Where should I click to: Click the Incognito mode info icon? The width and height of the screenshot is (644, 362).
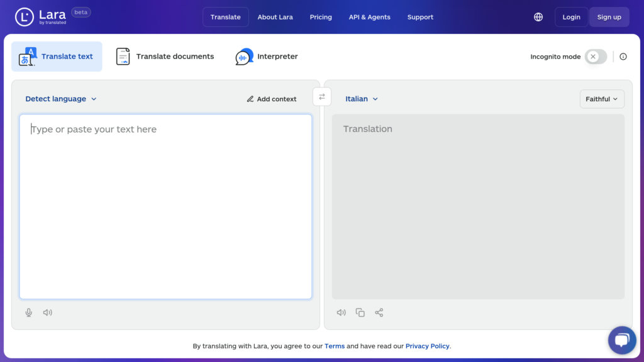[x=623, y=57]
